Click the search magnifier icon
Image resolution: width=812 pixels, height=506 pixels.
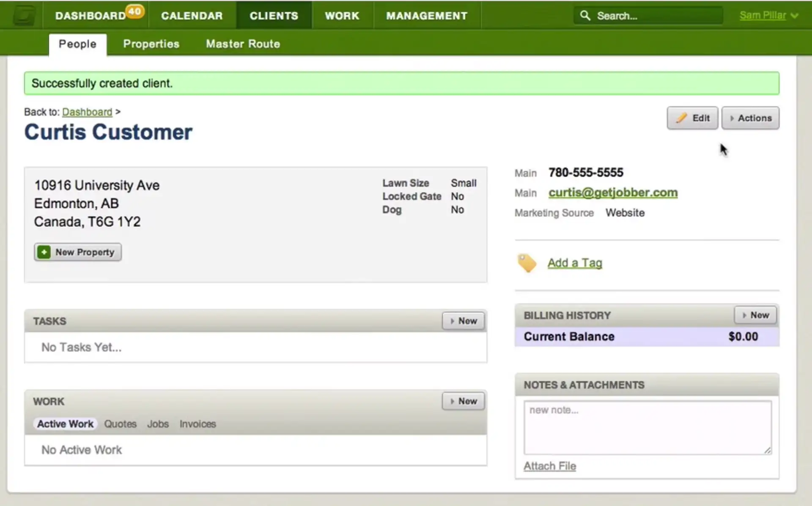(x=585, y=16)
